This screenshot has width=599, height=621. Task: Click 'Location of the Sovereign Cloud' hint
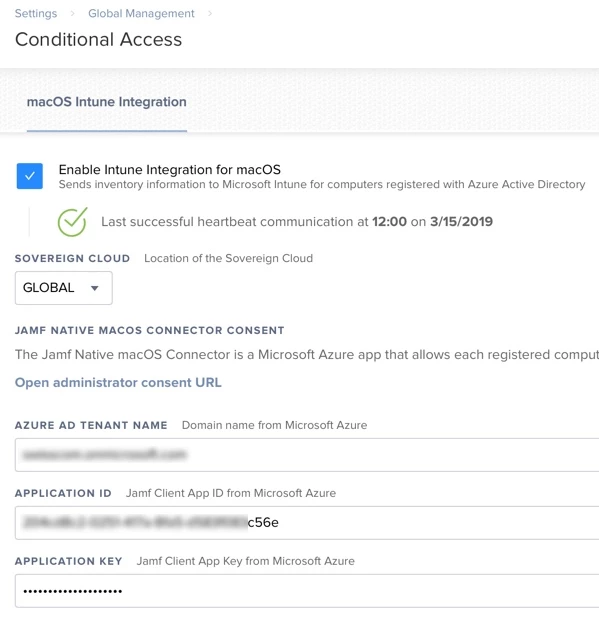(x=228, y=258)
